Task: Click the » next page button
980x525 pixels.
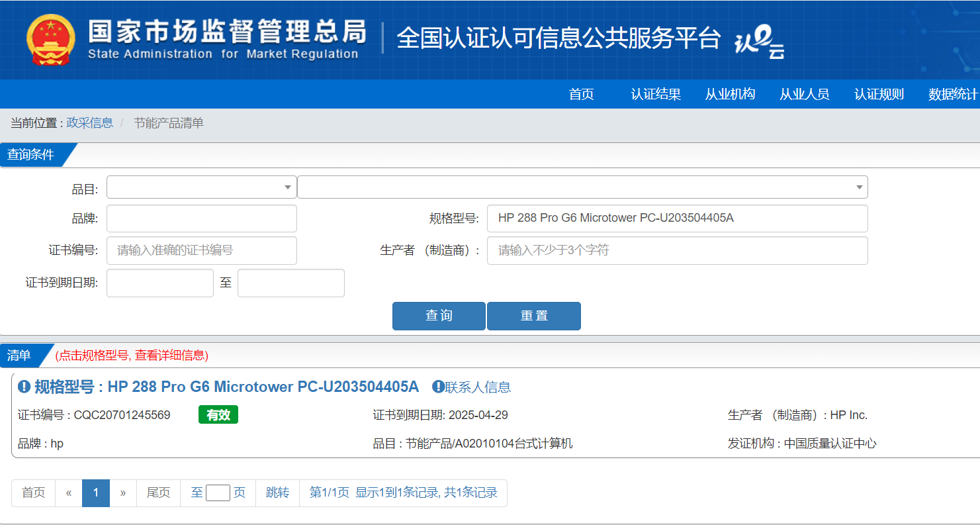Action: pyautogui.click(x=123, y=493)
